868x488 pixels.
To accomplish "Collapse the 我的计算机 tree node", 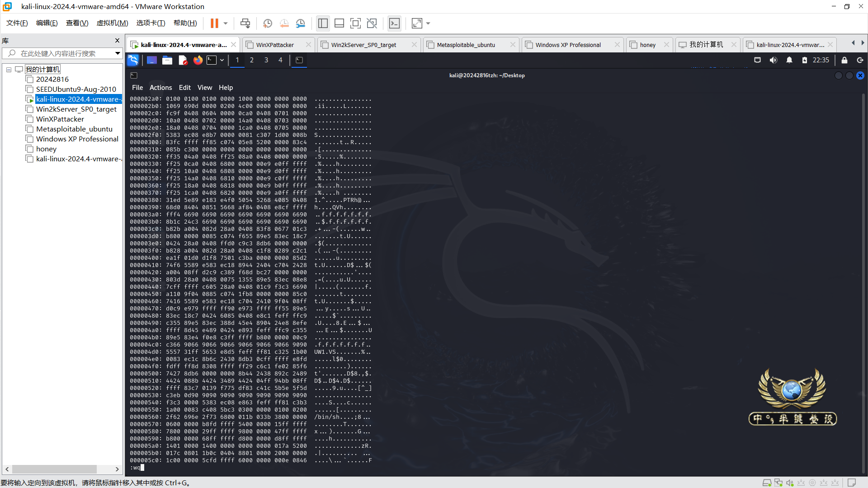I will [9, 70].
